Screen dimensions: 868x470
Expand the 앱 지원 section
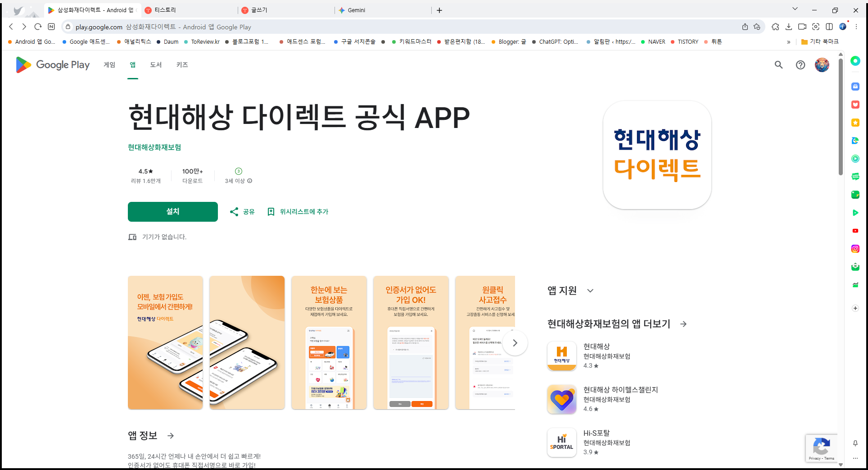[x=591, y=291]
